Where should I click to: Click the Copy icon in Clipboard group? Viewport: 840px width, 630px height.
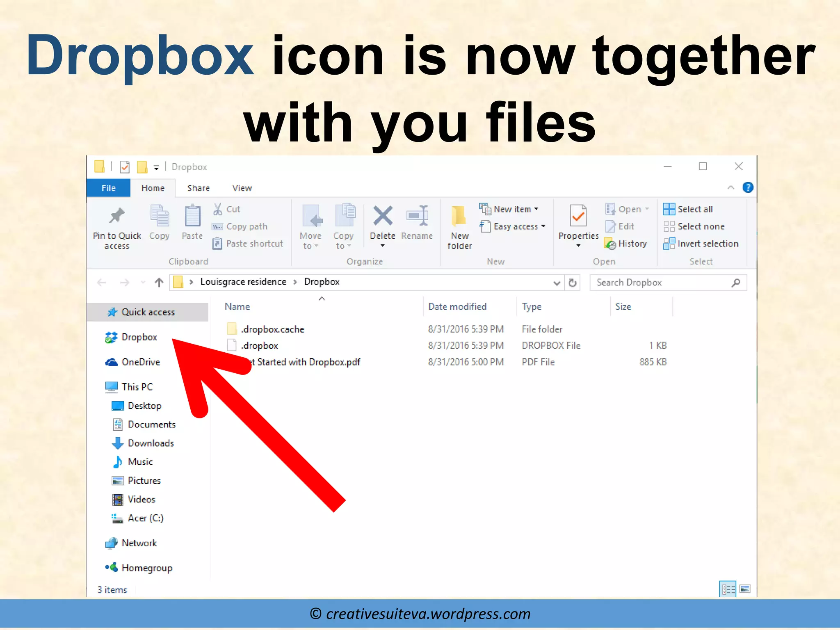click(160, 215)
